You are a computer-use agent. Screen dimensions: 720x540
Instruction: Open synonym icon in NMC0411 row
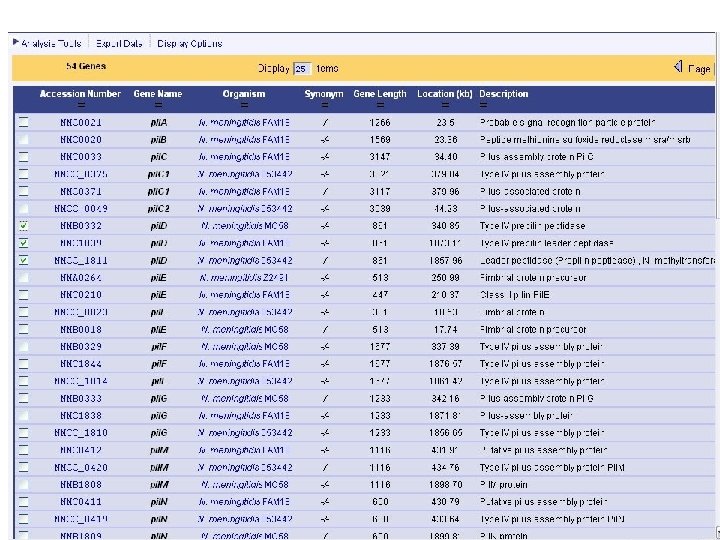[x=325, y=502]
